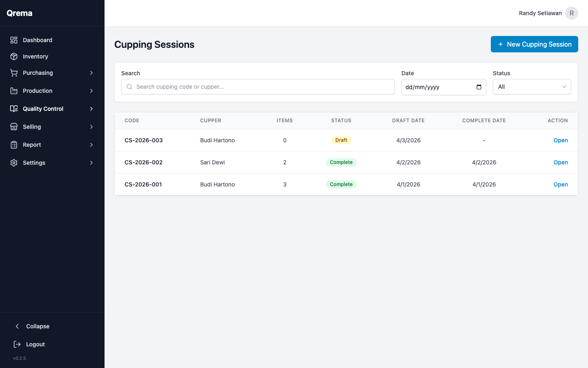Open the date picker calendar icon
Viewport: 588px width, 368px height.
click(x=479, y=87)
